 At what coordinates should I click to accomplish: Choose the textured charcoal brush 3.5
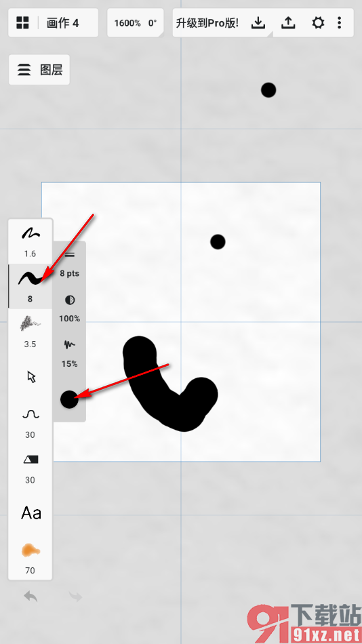click(x=30, y=331)
